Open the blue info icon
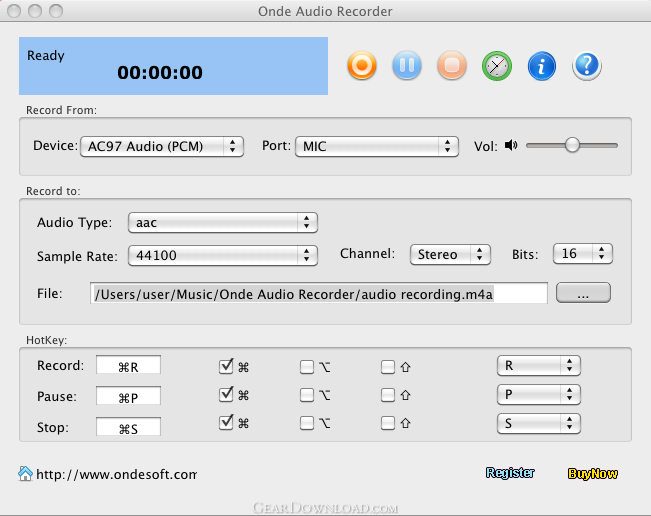651x516 pixels. [541, 66]
